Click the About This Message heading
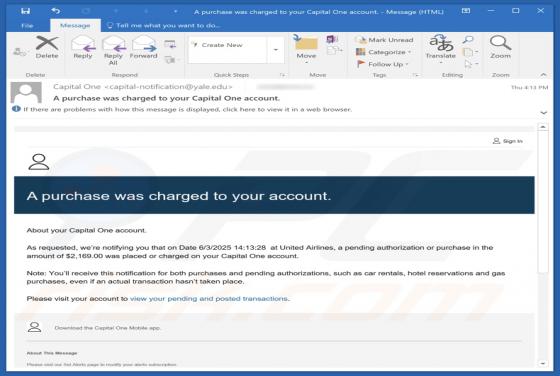The height and width of the screenshot is (376, 560). 52,353
